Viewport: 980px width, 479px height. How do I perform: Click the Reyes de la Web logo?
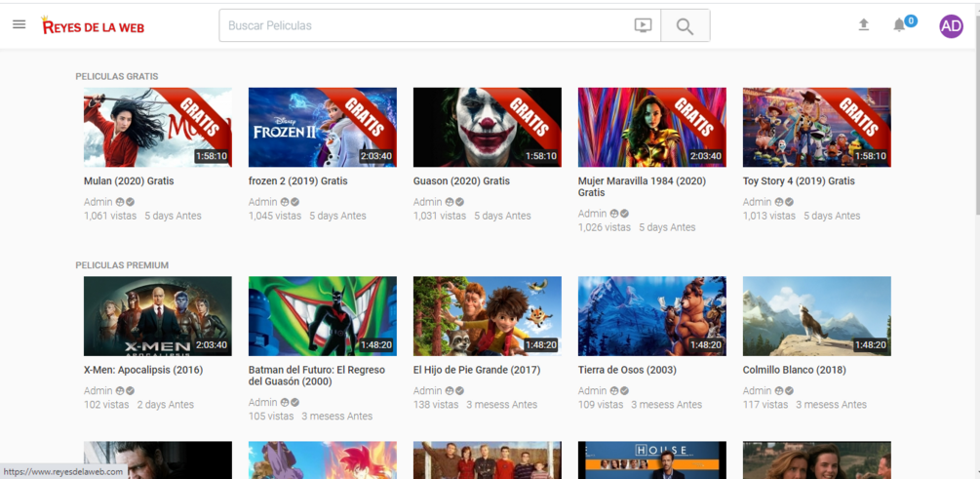93,25
